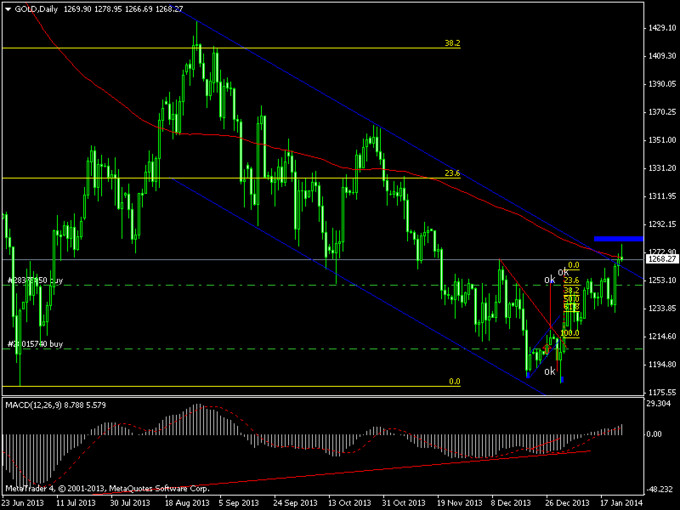
Task: Select the small 50.0 Fibonacci retracement label
Action: click(572, 298)
